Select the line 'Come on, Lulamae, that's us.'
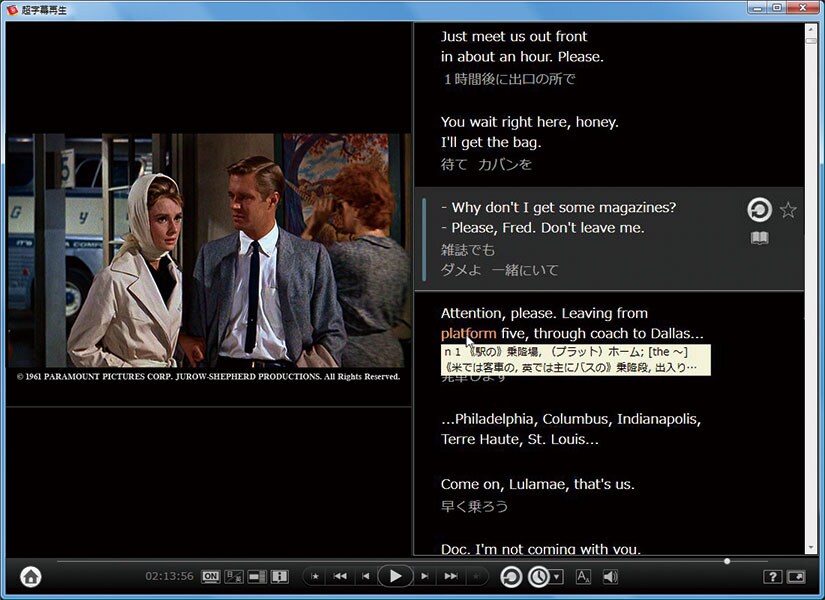The height and width of the screenshot is (600, 825). point(538,484)
